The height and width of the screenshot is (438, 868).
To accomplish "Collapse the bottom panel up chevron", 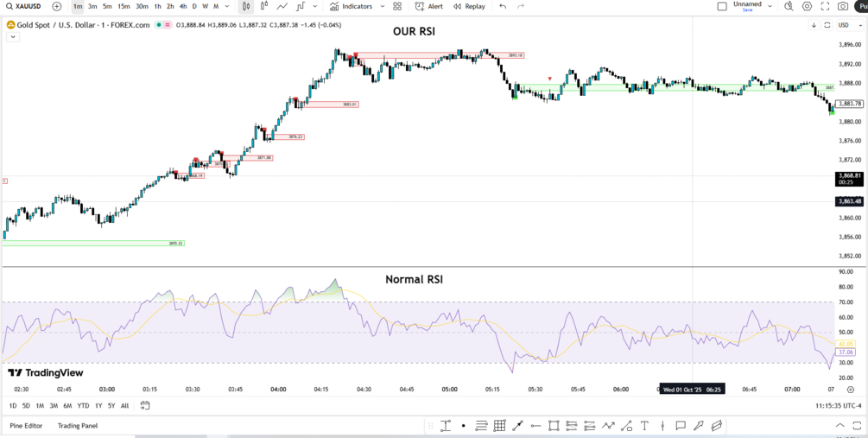I will 839,426.
